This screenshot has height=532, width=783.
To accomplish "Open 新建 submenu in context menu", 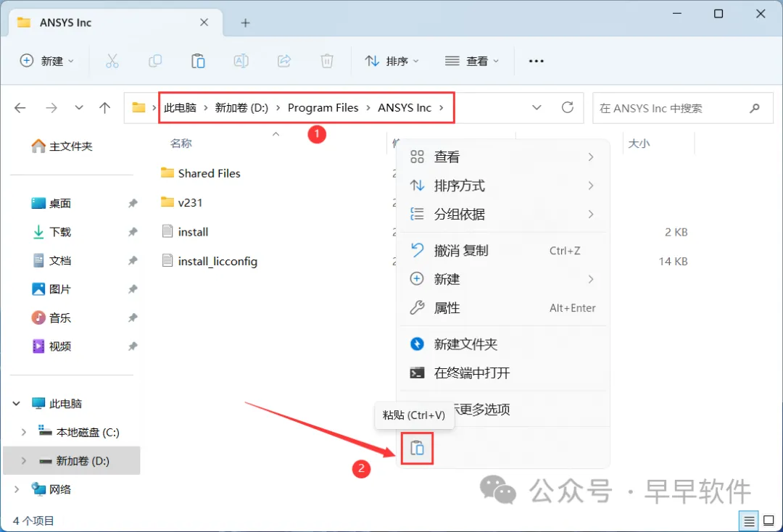I will tap(503, 279).
